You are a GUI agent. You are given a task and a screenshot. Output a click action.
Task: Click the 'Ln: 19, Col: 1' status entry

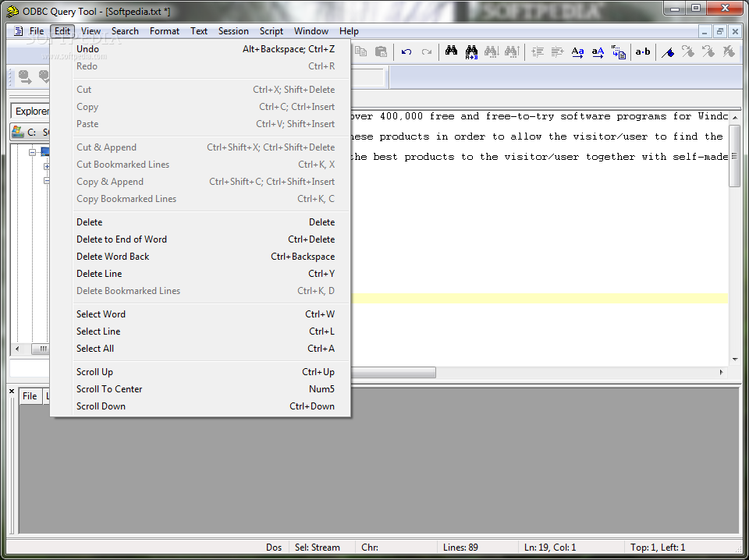(550, 547)
